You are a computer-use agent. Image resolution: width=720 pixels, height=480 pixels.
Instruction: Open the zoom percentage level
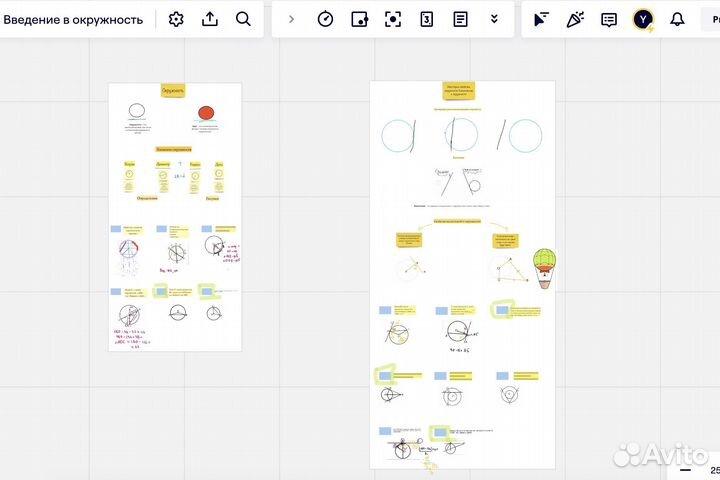point(714,469)
